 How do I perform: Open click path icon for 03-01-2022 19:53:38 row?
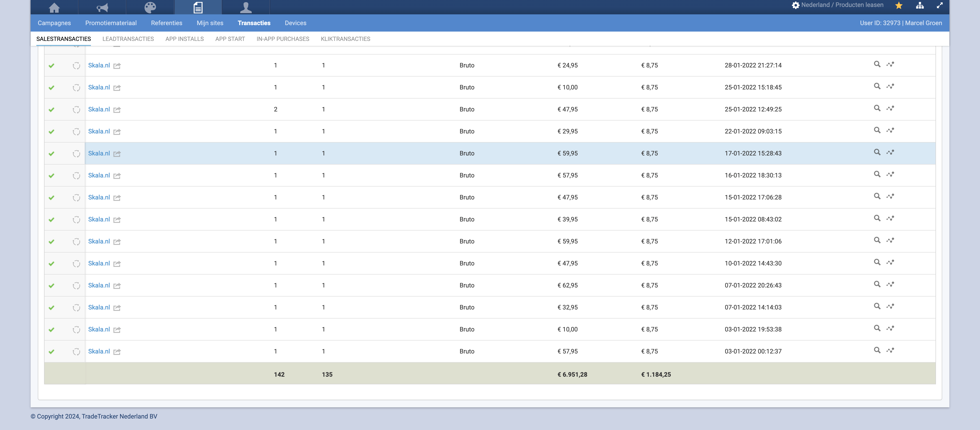tap(890, 328)
